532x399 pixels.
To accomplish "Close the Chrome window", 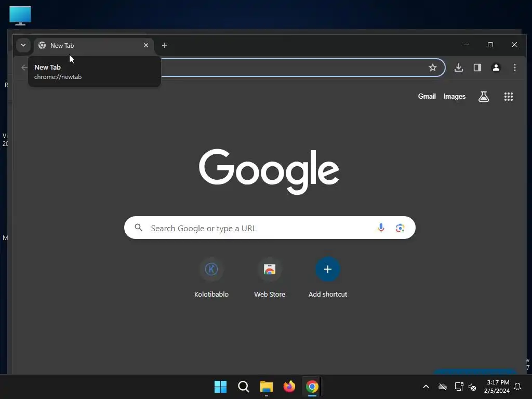I will tap(514, 45).
